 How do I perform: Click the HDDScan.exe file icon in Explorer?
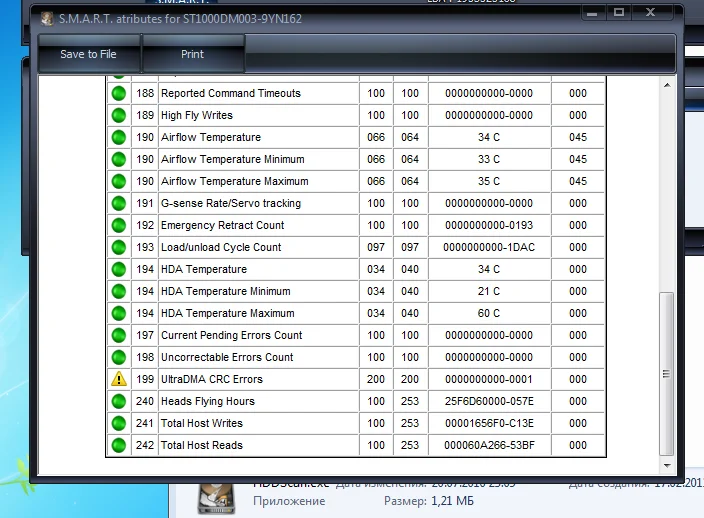pos(216,499)
